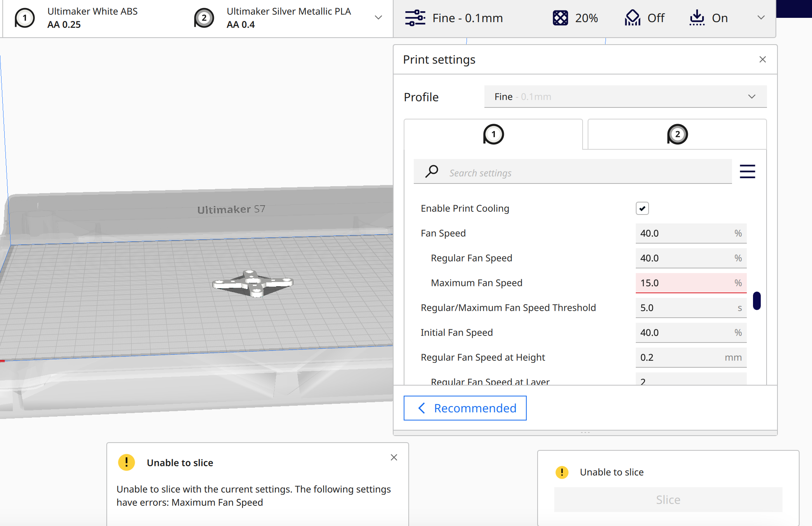
Task: Click the search magnifier icon
Action: point(432,171)
